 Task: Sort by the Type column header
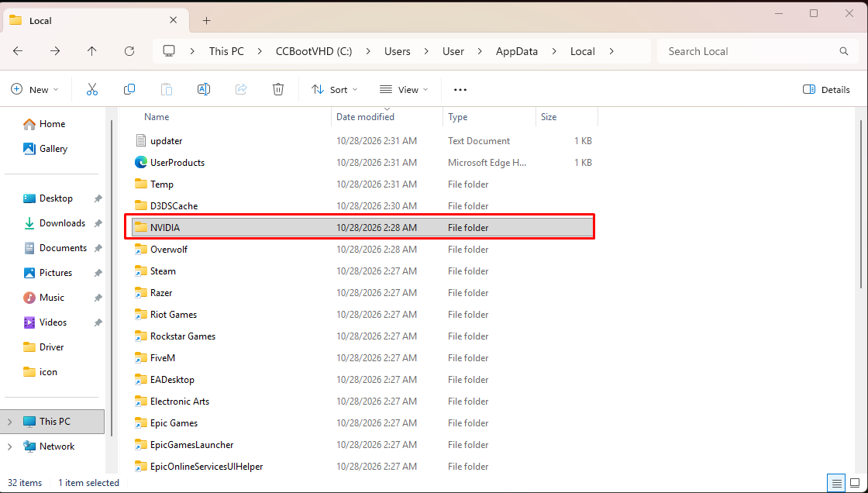pos(489,117)
